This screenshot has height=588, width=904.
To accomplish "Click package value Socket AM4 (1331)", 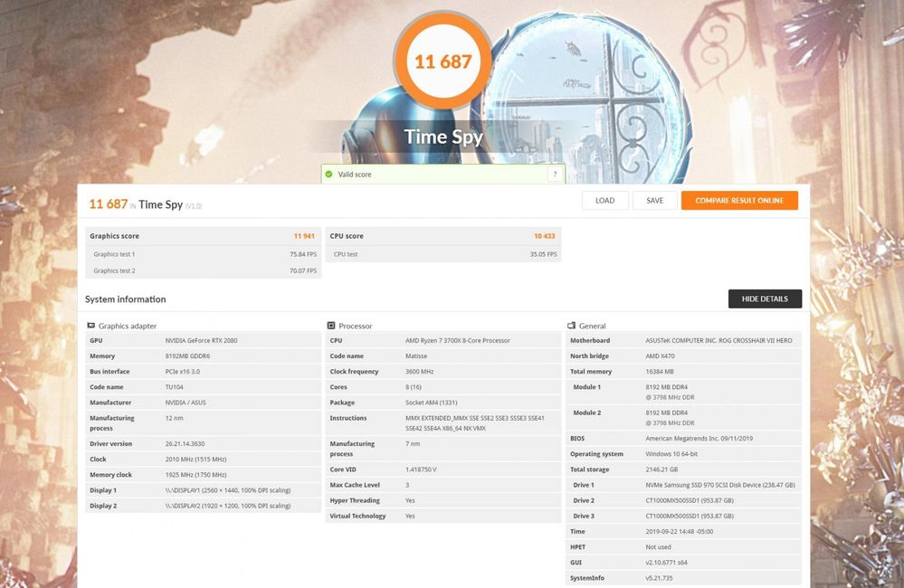I will (431, 403).
